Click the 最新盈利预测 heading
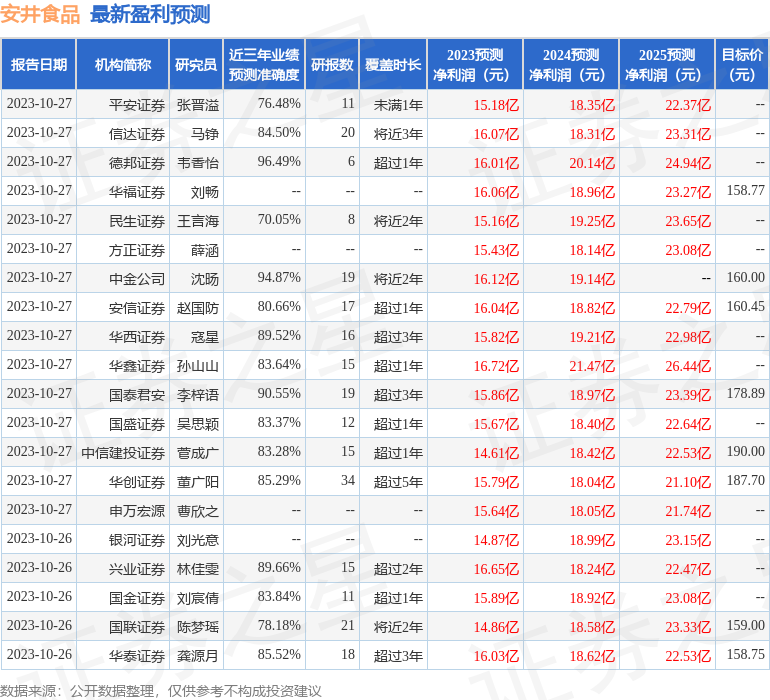The image size is (770, 700). 150,14
